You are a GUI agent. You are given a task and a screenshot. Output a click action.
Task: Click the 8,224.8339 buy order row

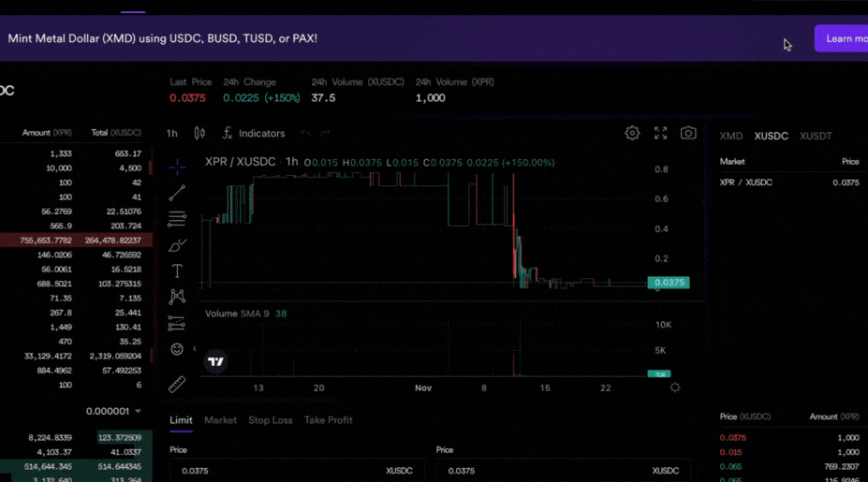(76, 438)
